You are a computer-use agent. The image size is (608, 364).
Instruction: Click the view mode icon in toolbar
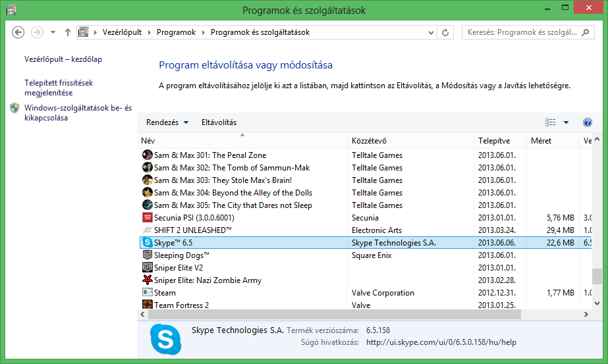coord(550,122)
